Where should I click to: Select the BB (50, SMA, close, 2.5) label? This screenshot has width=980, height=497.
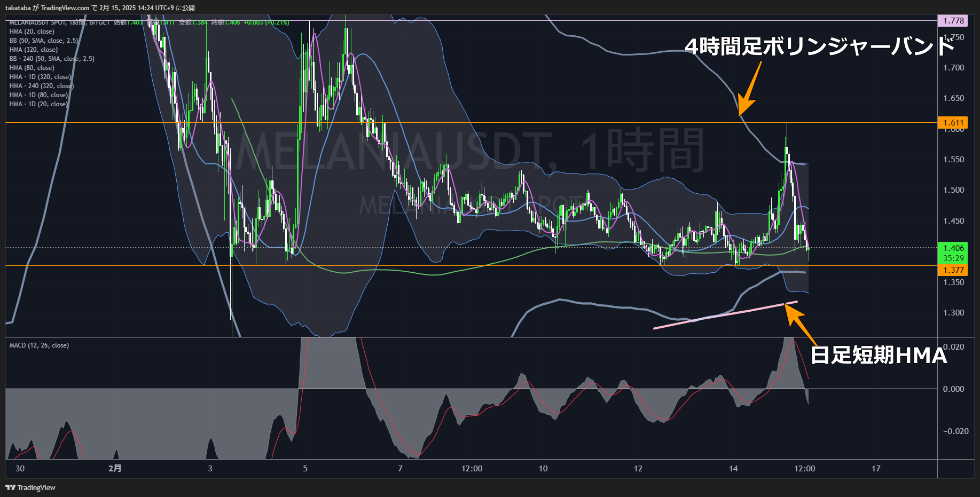43,41
